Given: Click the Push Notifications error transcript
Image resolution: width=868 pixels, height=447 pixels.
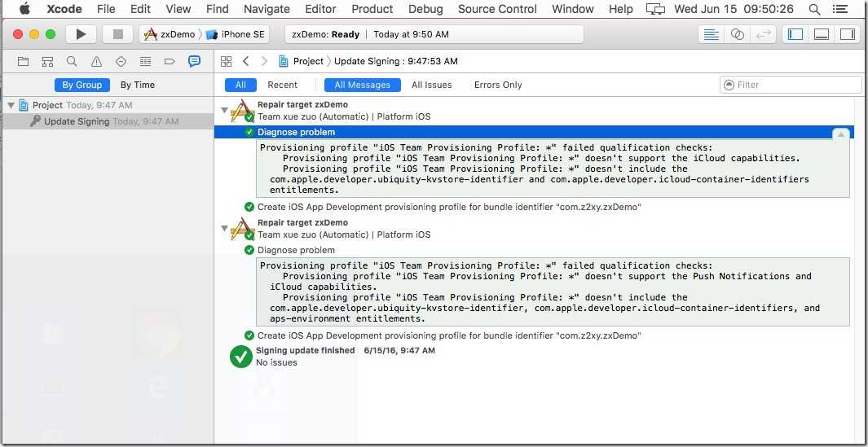Looking at the screenshot, I should (x=553, y=291).
